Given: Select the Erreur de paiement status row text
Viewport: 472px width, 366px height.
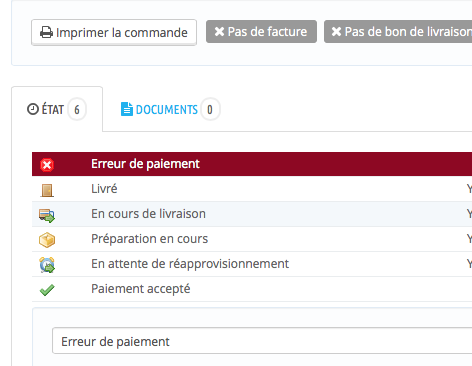Looking at the screenshot, I should point(145,164).
